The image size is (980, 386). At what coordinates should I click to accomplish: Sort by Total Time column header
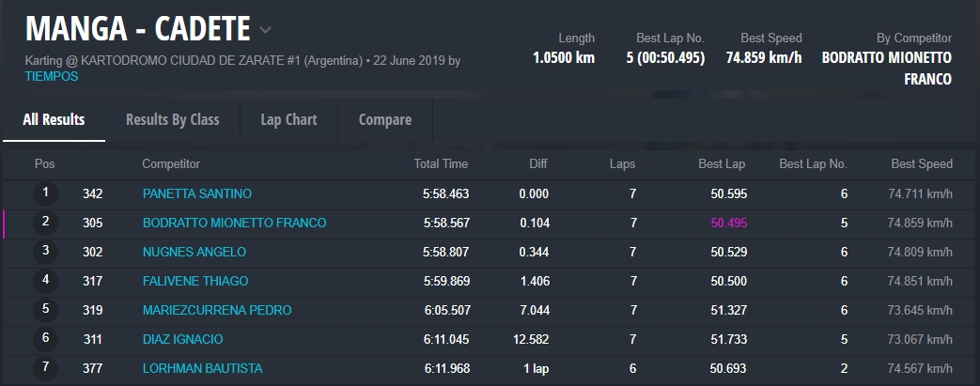click(x=441, y=163)
